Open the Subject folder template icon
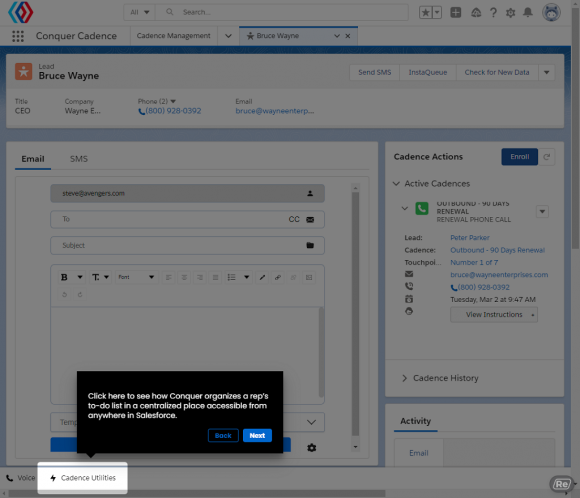The width and height of the screenshot is (580, 498). click(x=310, y=245)
